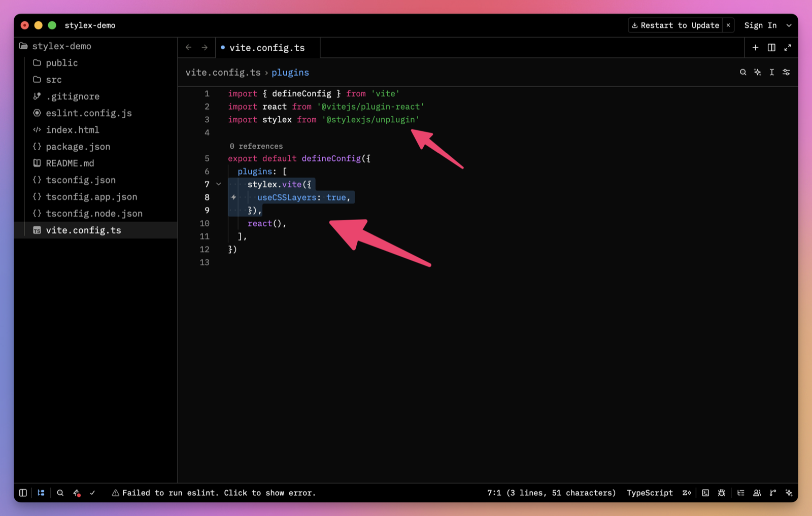The height and width of the screenshot is (516, 812).
Task: Open the eslint failure warning message
Action: click(214, 493)
